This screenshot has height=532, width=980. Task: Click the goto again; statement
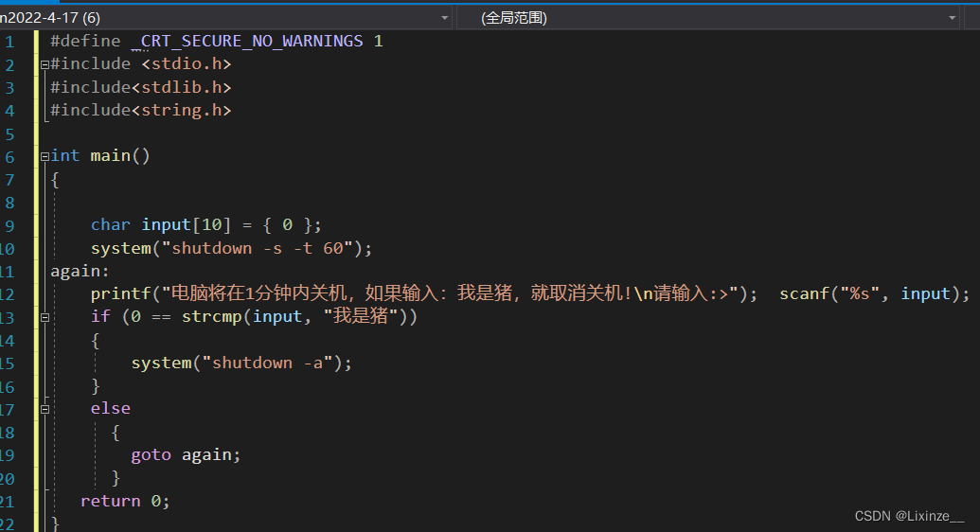pos(186,455)
